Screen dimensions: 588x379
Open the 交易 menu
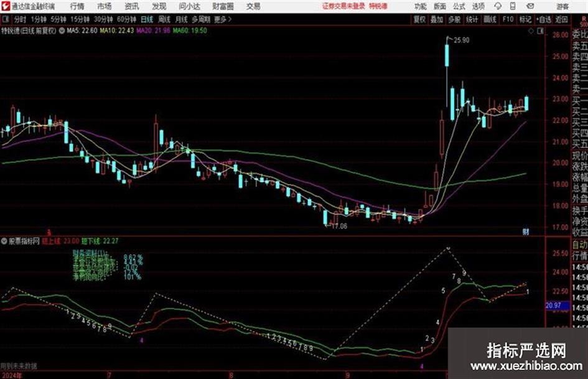[x=253, y=6]
